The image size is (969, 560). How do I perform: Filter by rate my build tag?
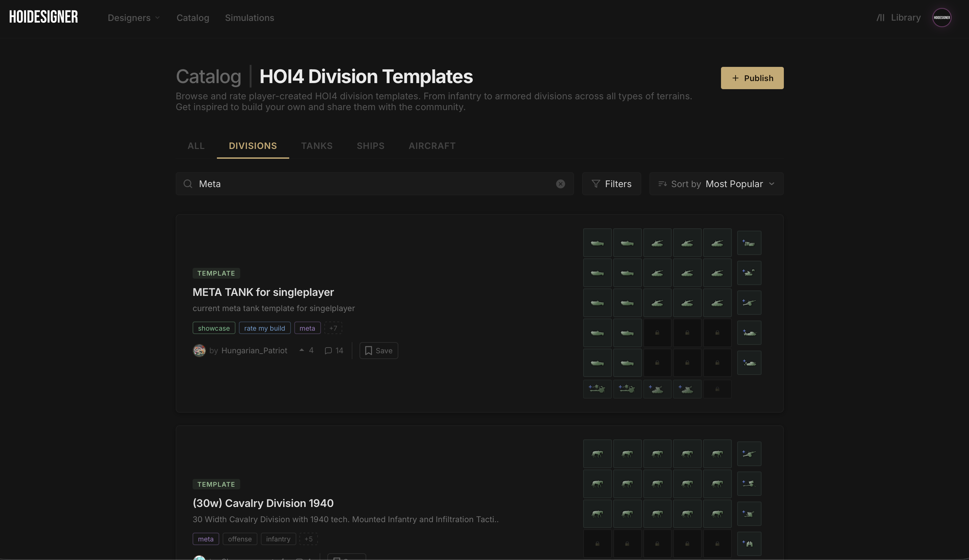click(265, 328)
